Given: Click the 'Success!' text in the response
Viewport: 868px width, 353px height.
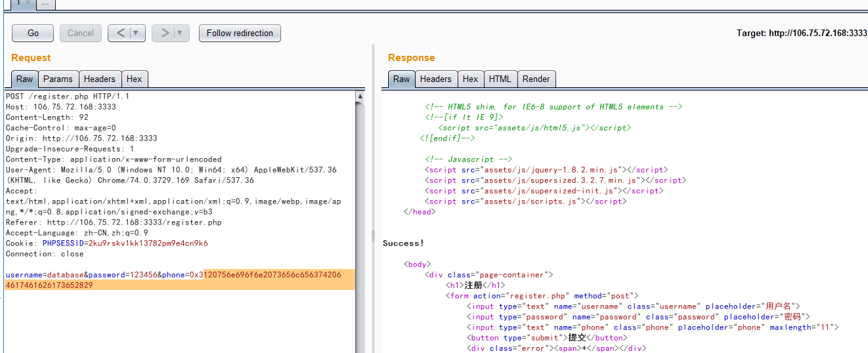Looking at the screenshot, I should [404, 243].
